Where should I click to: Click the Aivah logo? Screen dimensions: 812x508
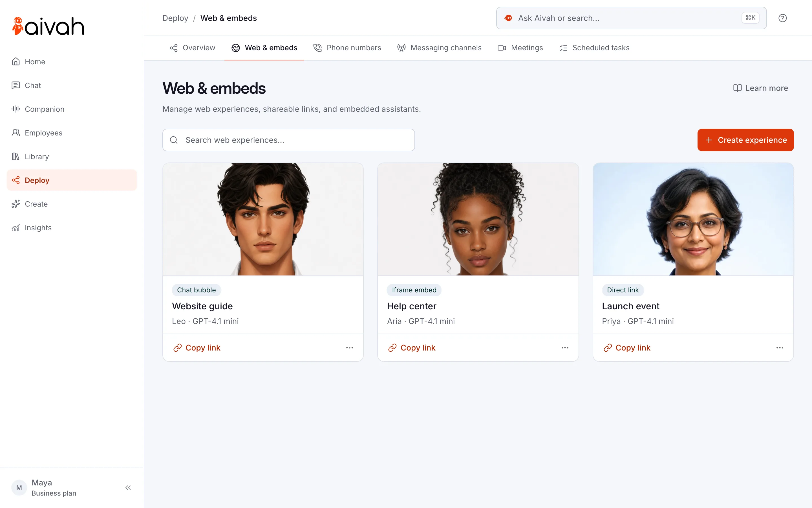48,26
